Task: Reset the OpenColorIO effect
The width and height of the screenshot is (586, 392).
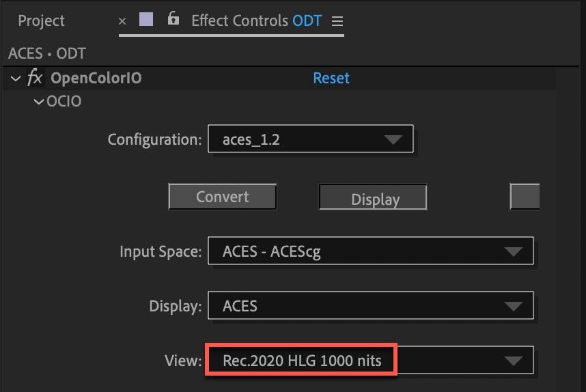Action: (331, 78)
